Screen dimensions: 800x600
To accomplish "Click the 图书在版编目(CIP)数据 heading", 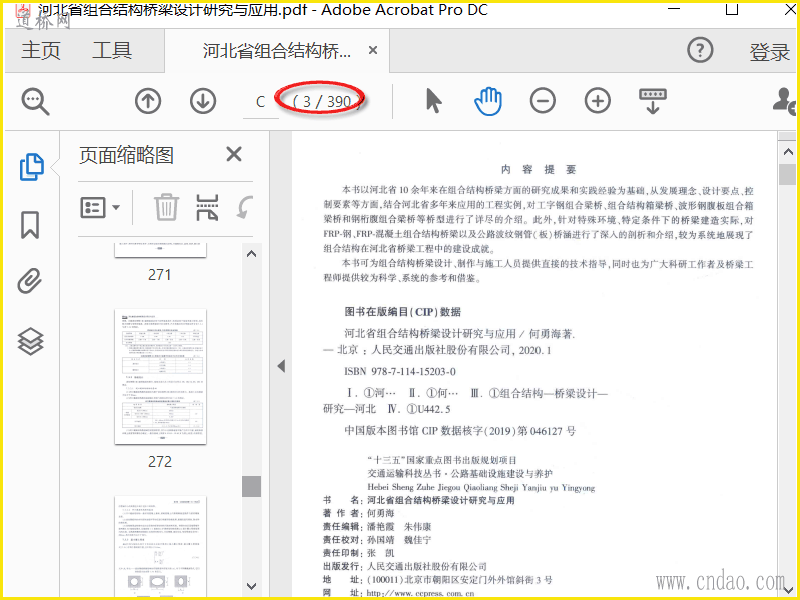I will click(x=403, y=312).
